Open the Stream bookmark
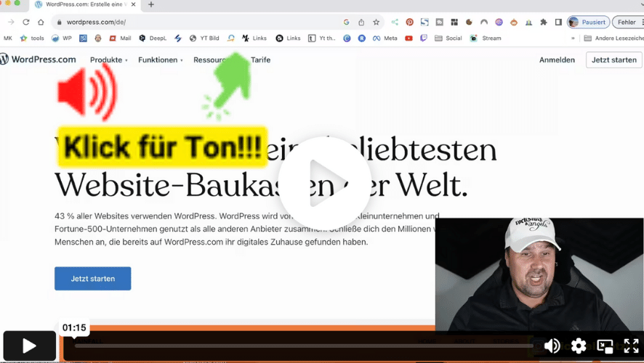The image size is (644, 363). [486, 38]
